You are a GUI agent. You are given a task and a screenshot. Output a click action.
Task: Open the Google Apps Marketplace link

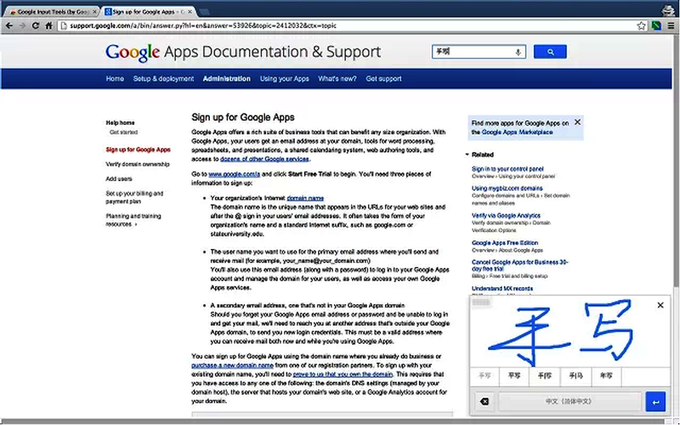[x=517, y=132]
